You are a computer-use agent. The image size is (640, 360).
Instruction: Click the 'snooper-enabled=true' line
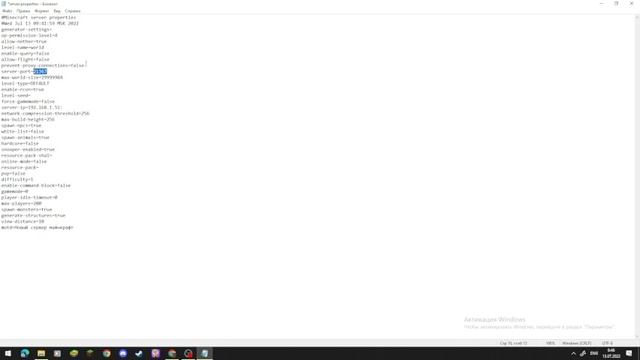point(28,149)
